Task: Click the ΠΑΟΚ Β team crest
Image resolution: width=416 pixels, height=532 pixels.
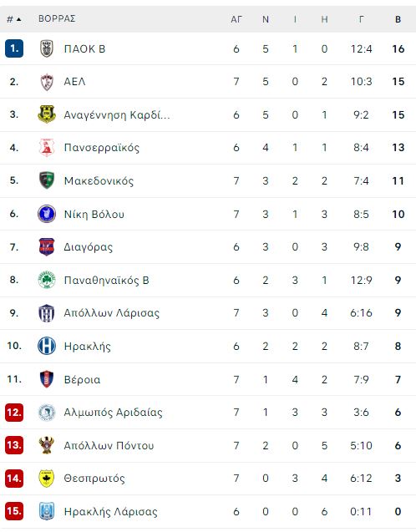Action: (x=47, y=48)
